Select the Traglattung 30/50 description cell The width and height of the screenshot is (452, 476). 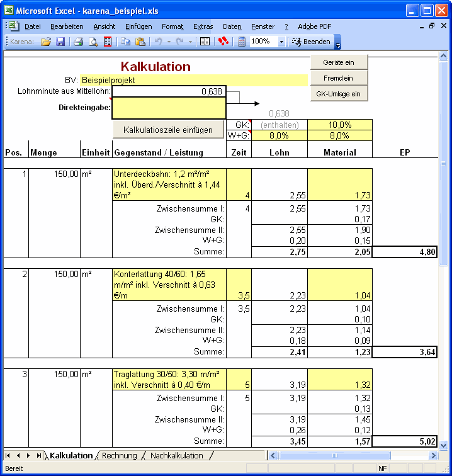(x=169, y=380)
